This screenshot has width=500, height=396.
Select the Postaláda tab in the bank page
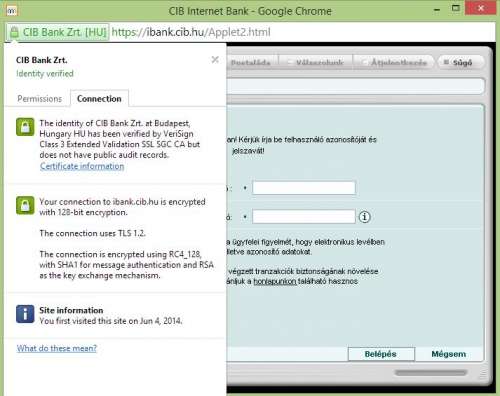point(250,62)
